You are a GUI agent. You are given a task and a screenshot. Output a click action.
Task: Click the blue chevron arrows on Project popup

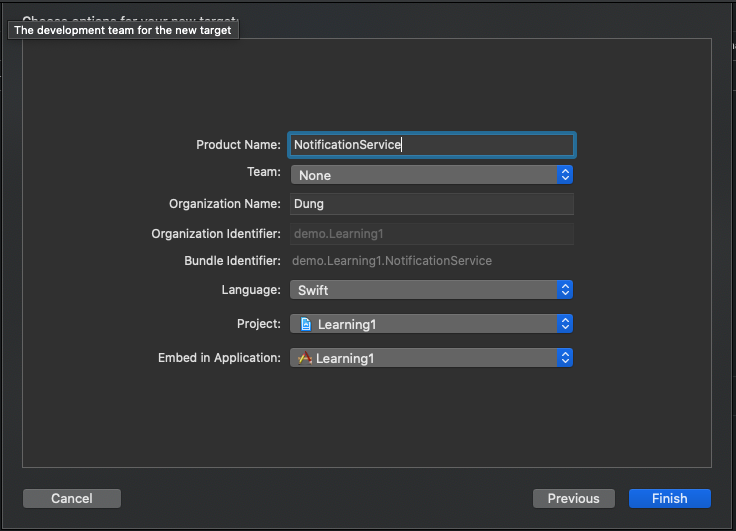(565, 324)
